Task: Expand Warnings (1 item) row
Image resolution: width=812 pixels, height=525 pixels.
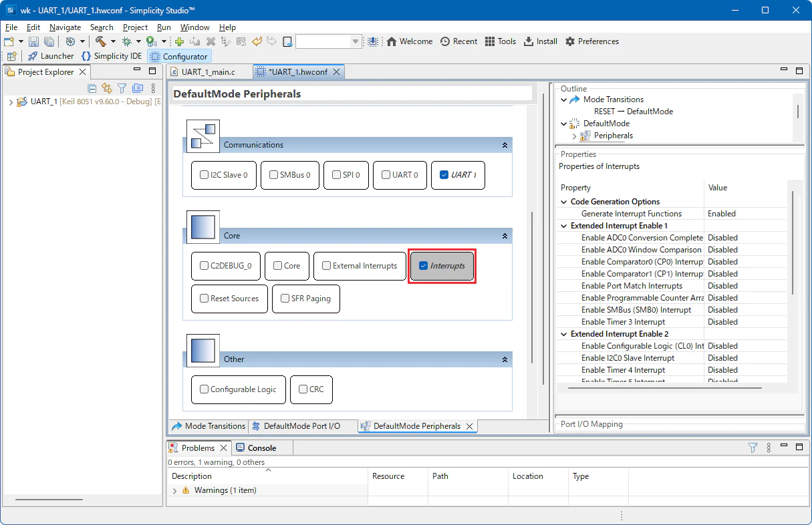Action: [175, 490]
